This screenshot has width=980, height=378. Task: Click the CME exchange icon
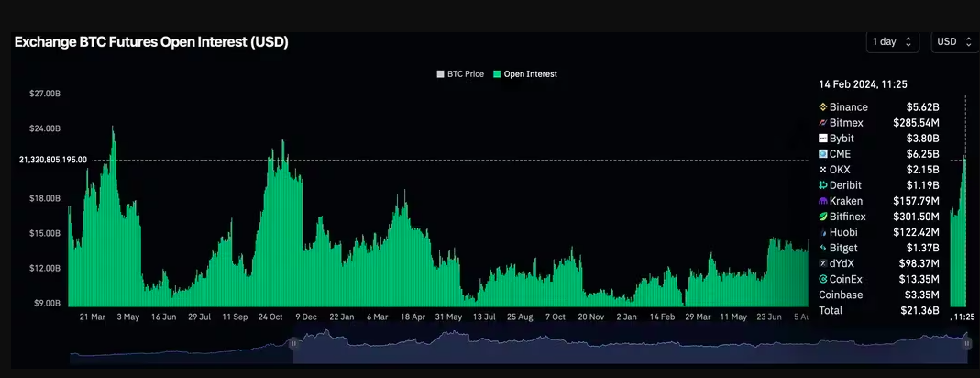tap(823, 154)
